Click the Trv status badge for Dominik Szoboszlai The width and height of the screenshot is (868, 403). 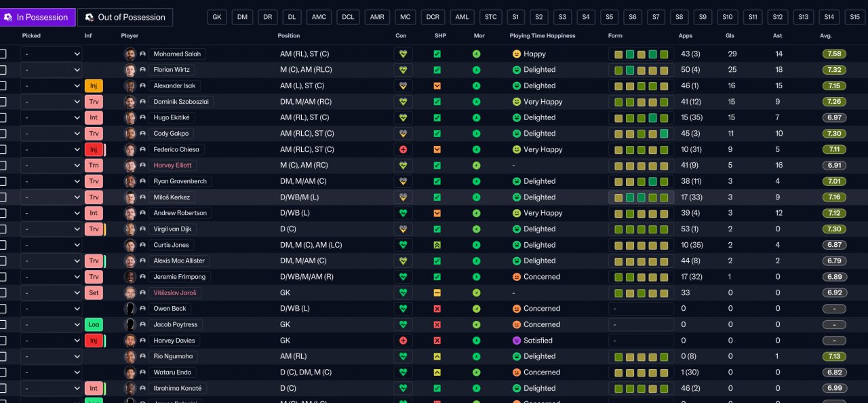tap(94, 102)
